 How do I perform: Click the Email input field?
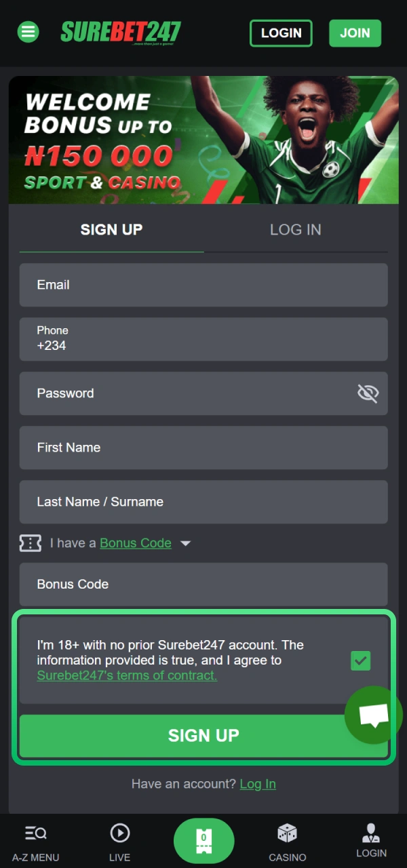point(203,285)
